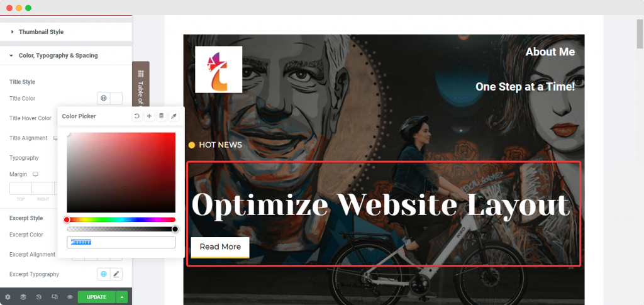Viewport: 644px width, 305px height.
Task: Open the editor settings gear icon in the footer
Action: coord(8,297)
